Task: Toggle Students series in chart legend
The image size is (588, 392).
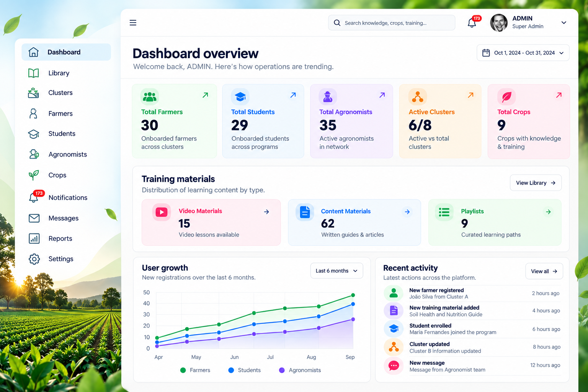Action: (244, 370)
